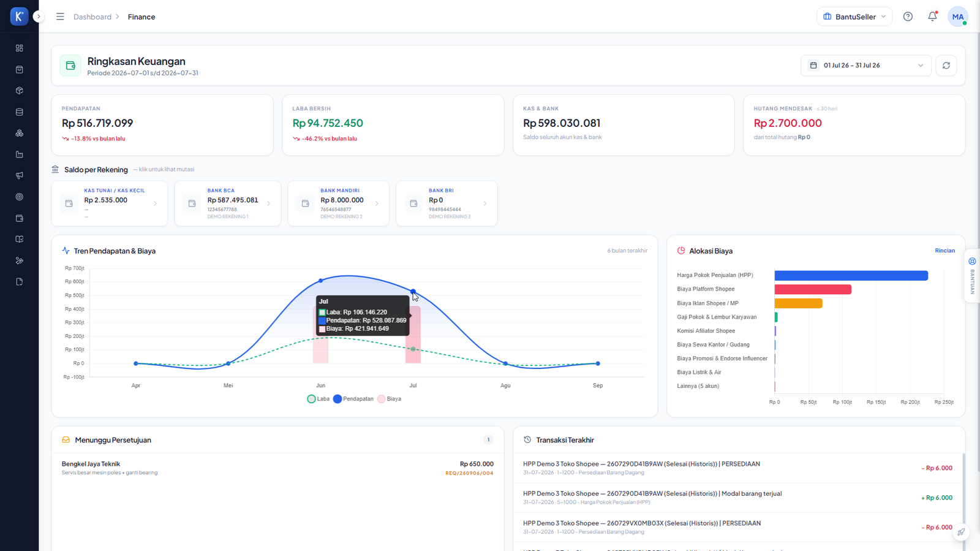Open Bank BRI account mutations

(447, 203)
